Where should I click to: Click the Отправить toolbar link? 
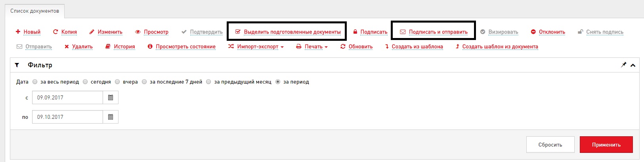pos(38,46)
